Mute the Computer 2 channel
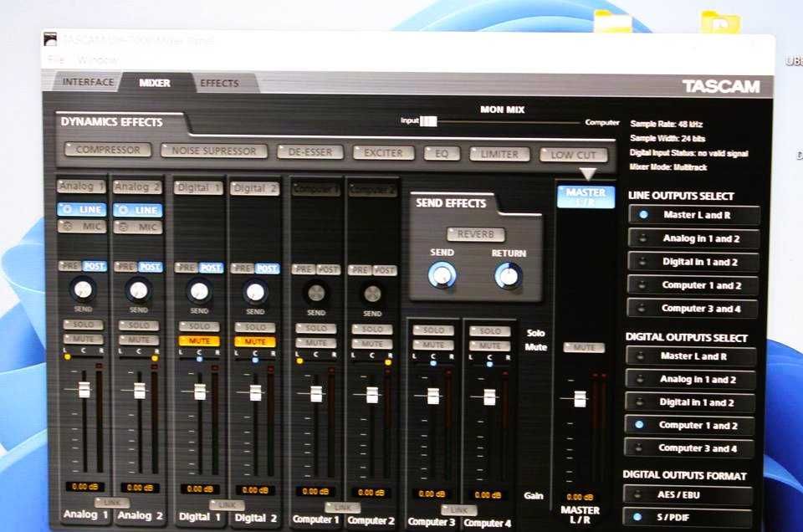Screen dimensions: 803x532 click(372, 344)
